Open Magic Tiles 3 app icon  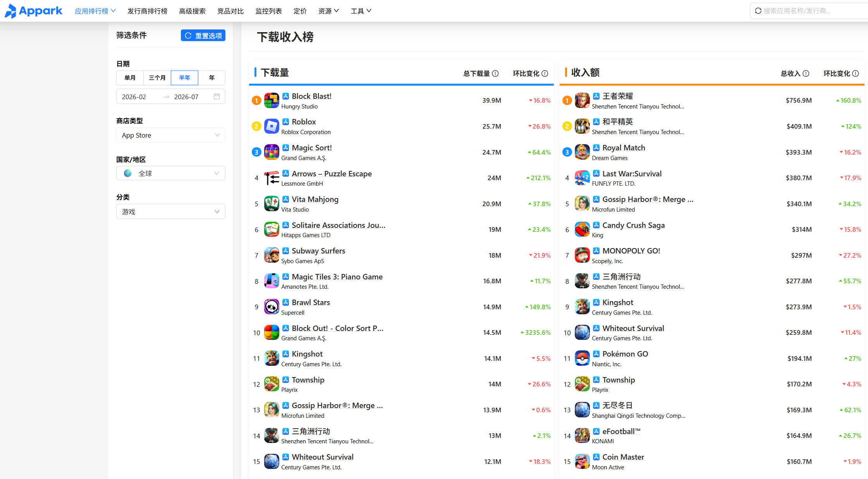tap(272, 281)
